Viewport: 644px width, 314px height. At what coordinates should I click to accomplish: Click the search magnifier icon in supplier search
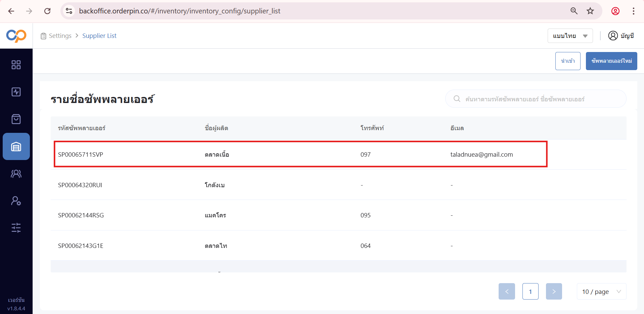[x=457, y=99]
